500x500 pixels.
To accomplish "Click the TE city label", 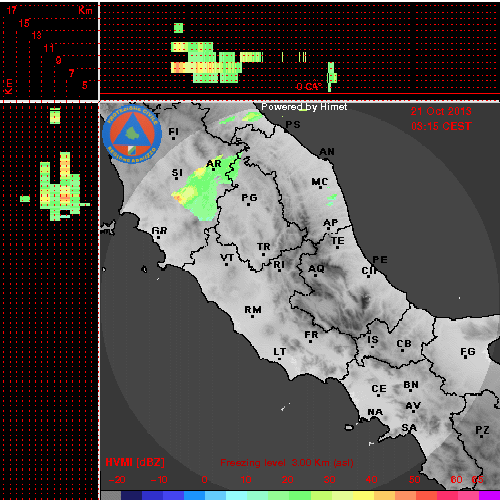I will 338,241.
